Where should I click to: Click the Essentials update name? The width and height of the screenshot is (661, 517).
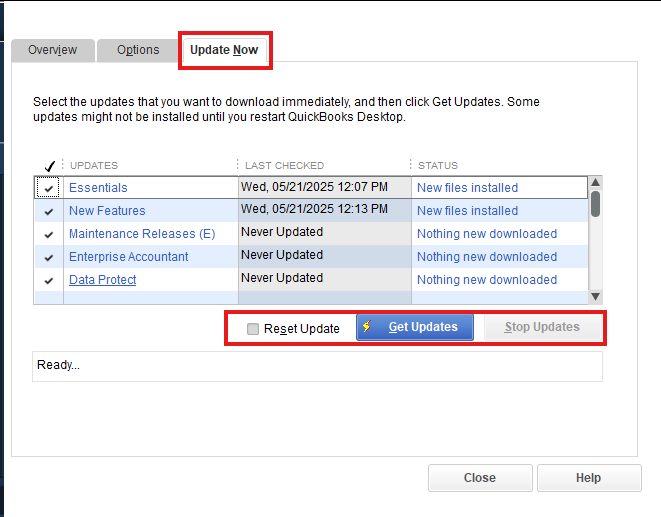(x=98, y=188)
